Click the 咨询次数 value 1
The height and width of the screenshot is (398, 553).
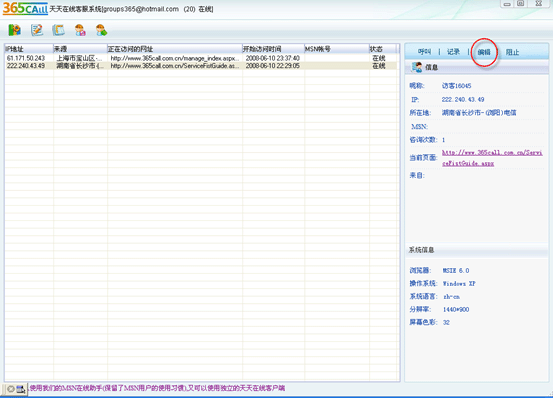pyautogui.click(x=443, y=140)
